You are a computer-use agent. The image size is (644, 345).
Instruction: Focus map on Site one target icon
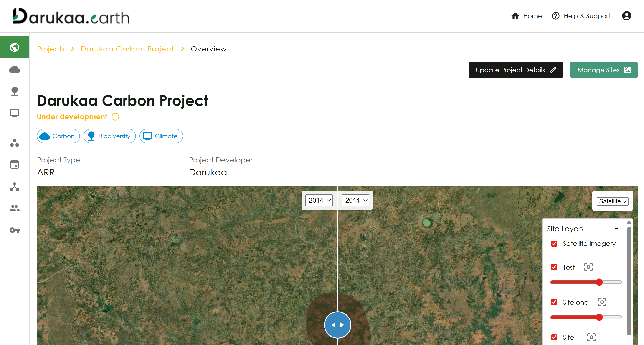[x=602, y=302]
